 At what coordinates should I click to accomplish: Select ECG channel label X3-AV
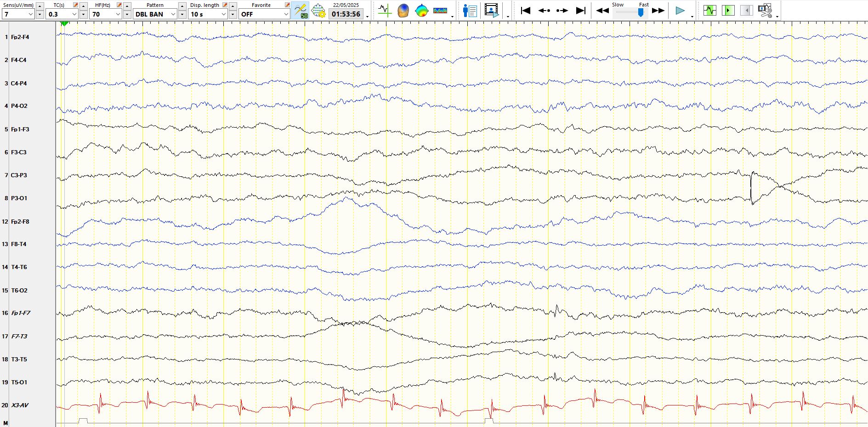coord(20,405)
